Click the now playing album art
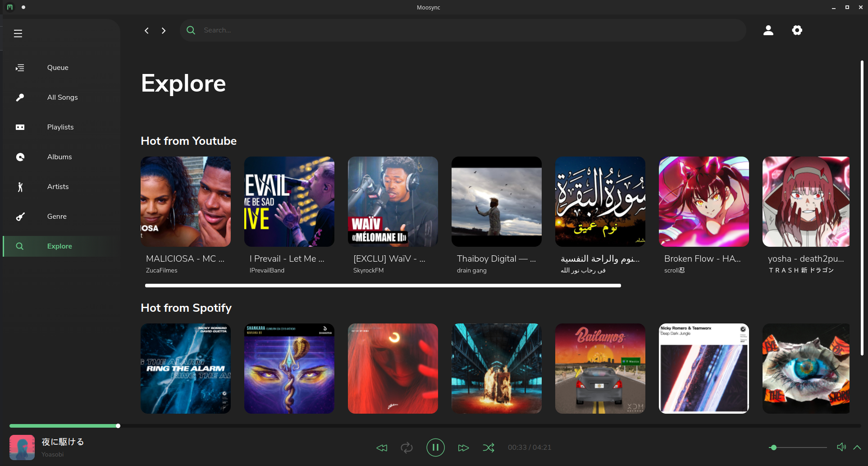Screen dimensions: 868x466 click(22, 448)
